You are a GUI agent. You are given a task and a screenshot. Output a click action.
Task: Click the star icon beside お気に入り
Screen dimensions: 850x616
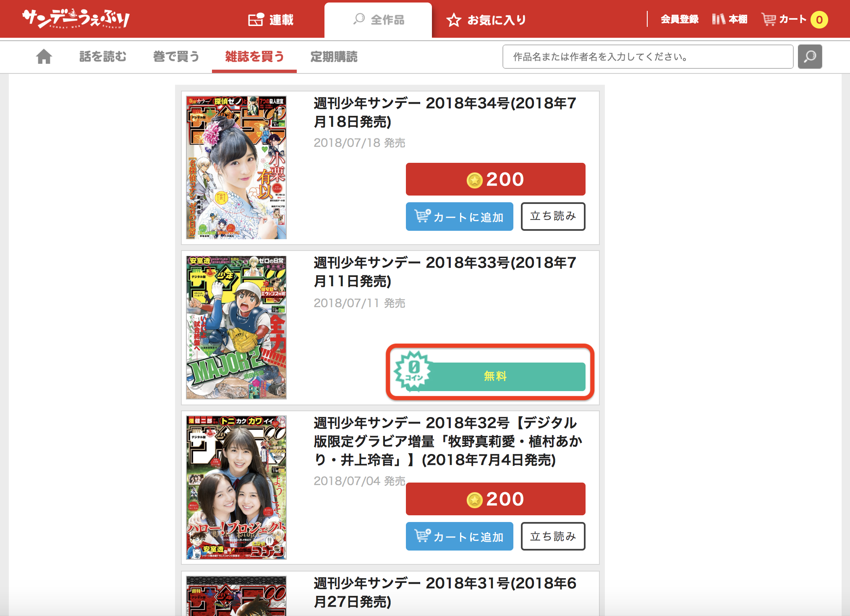click(x=454, y=20)
